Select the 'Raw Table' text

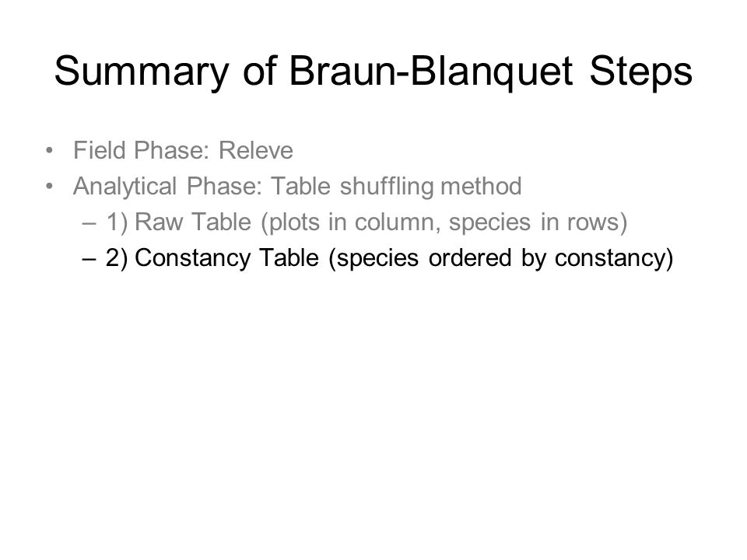coord(193,222)
